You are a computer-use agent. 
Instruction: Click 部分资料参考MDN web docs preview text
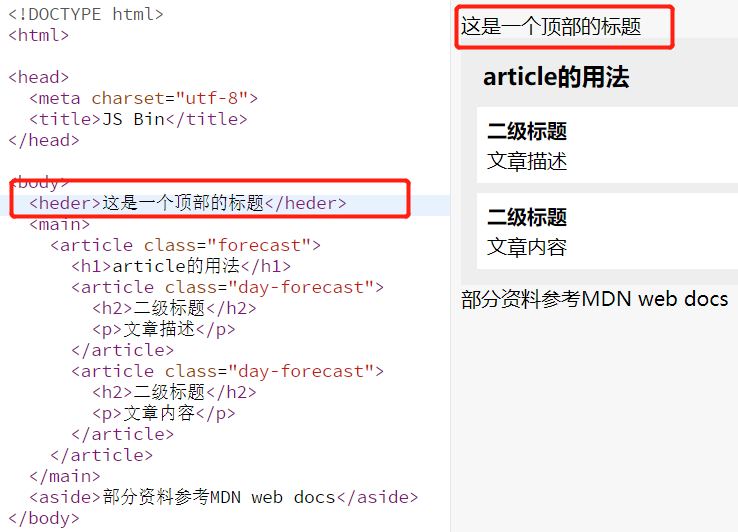pos(594,299)
